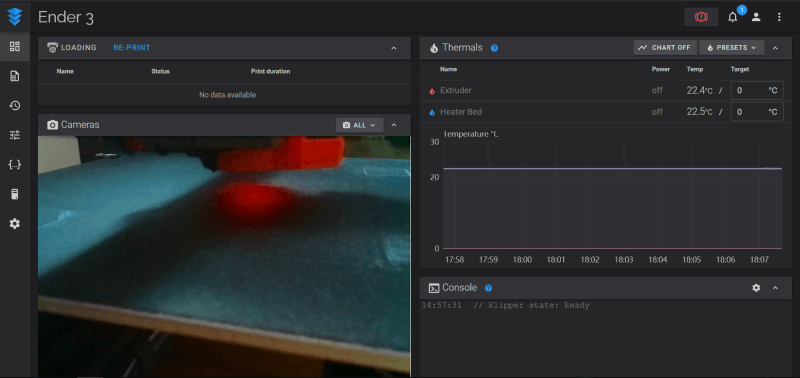The height and width of the screenshot is (378, 800).
Task: Click the Thermals help question icon
Action: click(x=494, y=48)
